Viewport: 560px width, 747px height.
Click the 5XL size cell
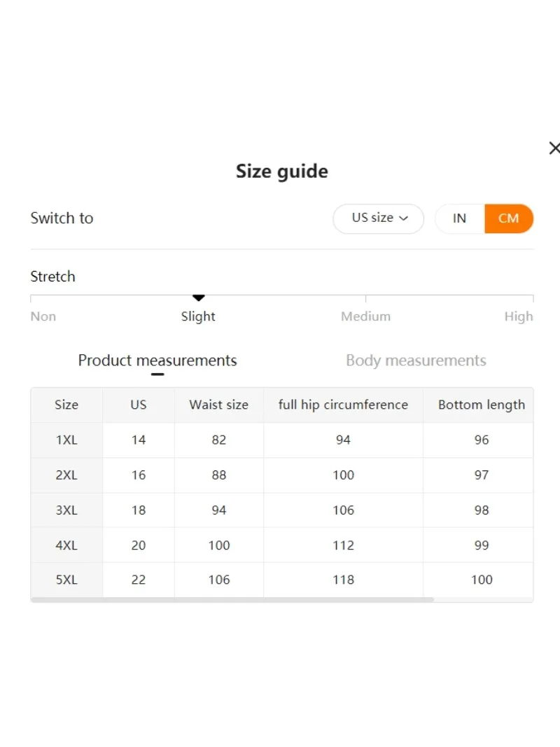tap(66, 580)
